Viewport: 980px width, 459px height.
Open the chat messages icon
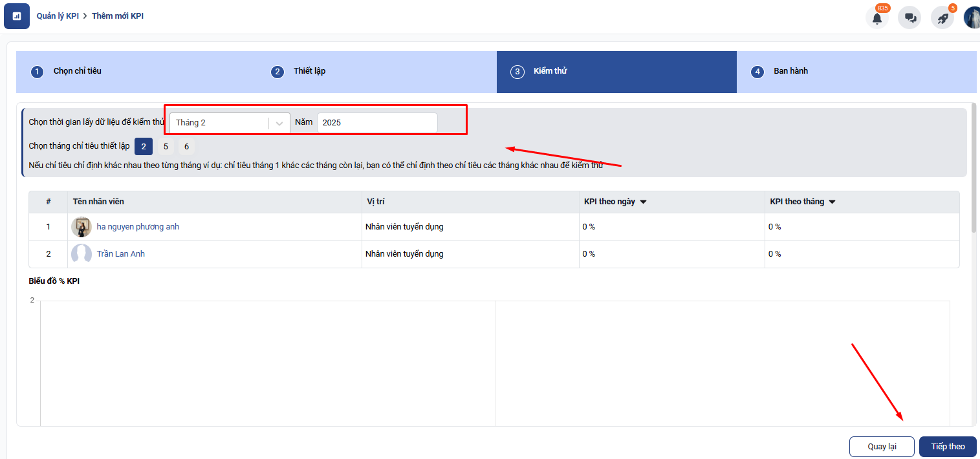coord(910,18)
